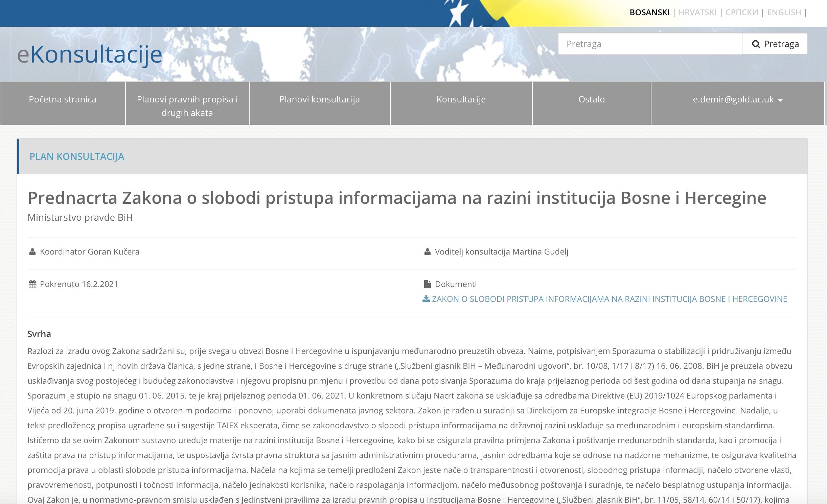
Task: Click the download icon before the ZAKON document link
Action: [x=426, y=299]
